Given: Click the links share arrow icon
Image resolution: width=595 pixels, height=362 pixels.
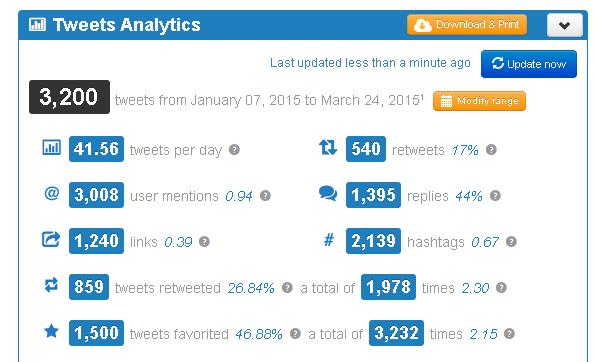Looking at the screenshot, I should 51,239.
